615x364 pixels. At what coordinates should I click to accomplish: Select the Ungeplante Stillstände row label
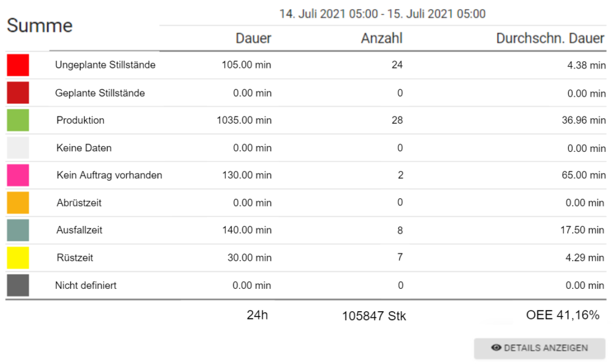105,65
